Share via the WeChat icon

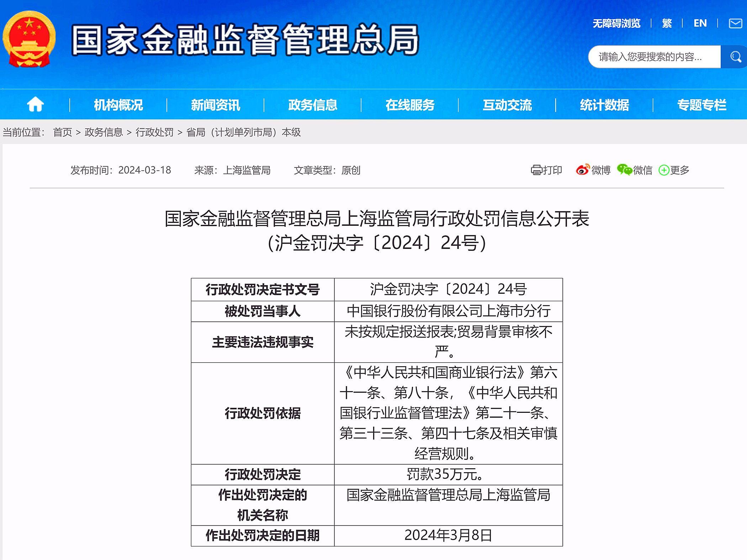pos(624,170)
